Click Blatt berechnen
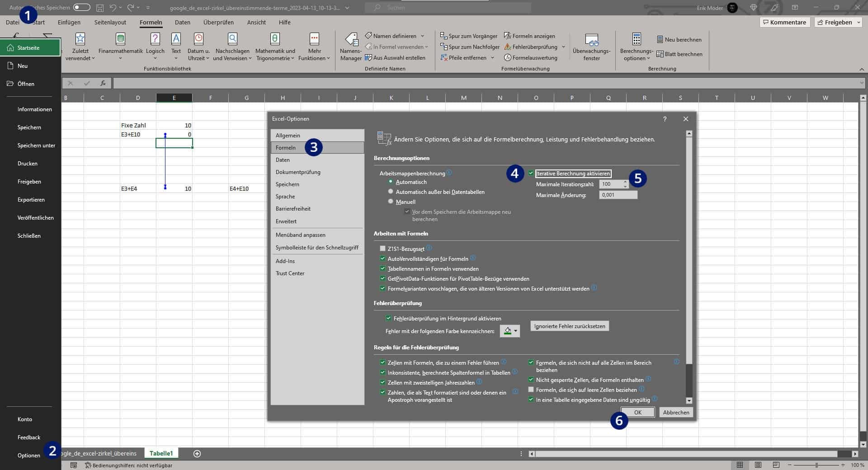Image resolution: width=868 pixels, height=470 pixels. (x=679, y=54)
